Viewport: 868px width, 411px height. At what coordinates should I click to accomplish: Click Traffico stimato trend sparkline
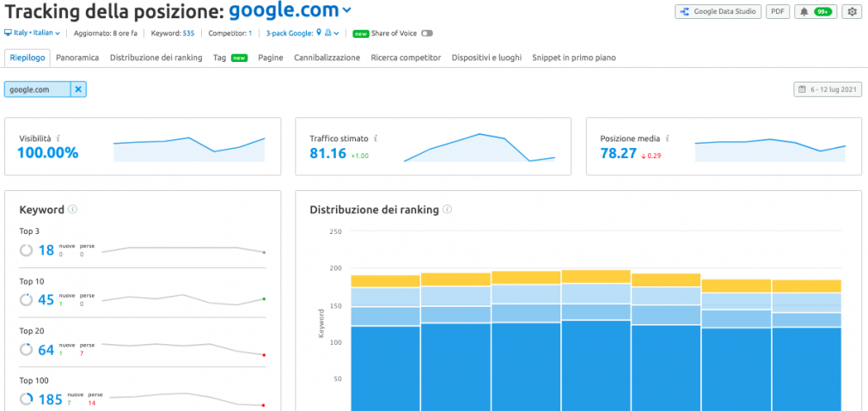pos(480,147)
